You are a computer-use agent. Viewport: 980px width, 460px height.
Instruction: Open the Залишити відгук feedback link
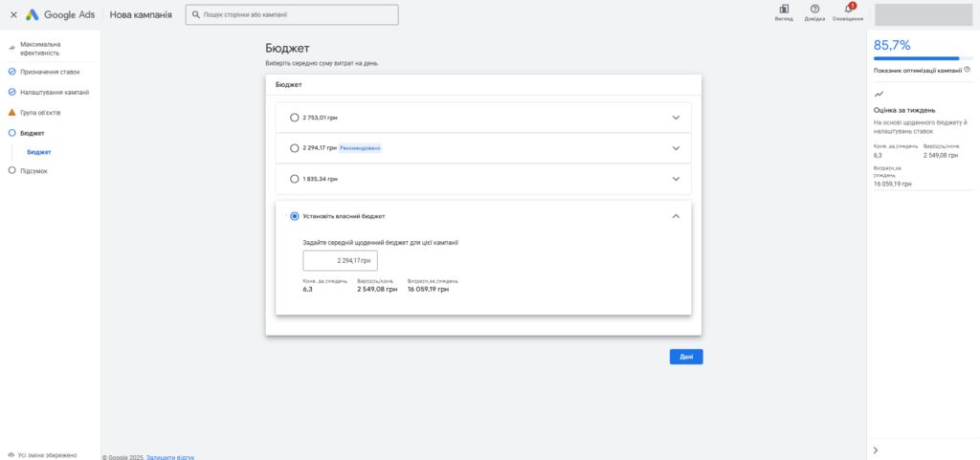pos(170,457)
